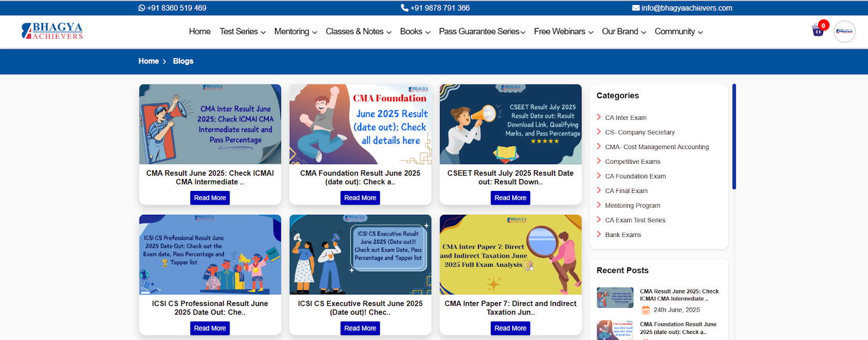
Task: Click the calendar icon next to 24th June, 2025
Action: click(646, 310)
